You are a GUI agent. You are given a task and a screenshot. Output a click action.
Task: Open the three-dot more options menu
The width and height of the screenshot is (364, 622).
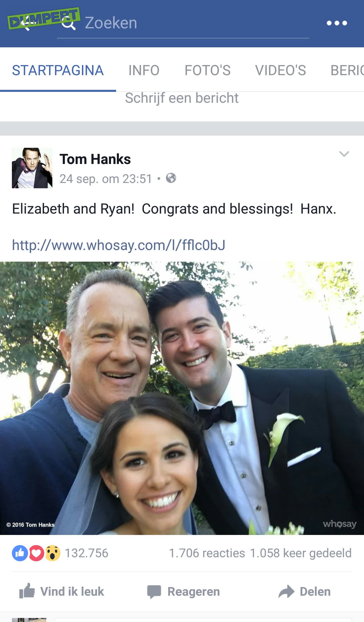click(x=337, y=23)
